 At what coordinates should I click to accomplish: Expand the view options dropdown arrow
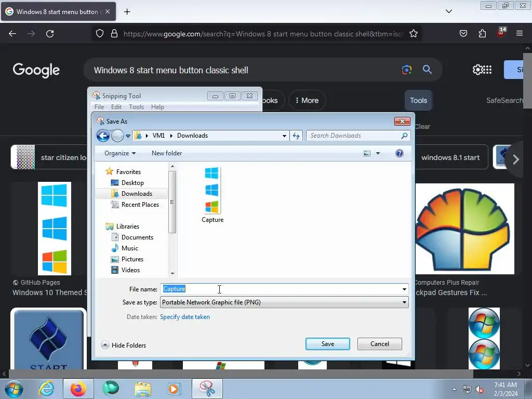378,153
